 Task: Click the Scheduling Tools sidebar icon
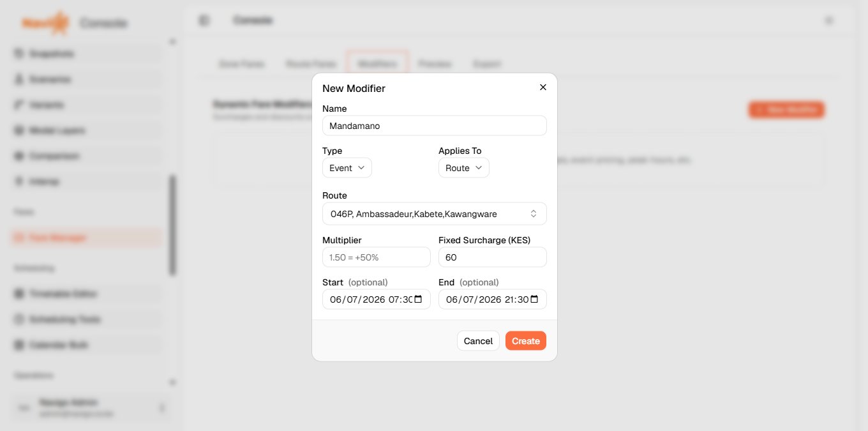coord(19,319)
